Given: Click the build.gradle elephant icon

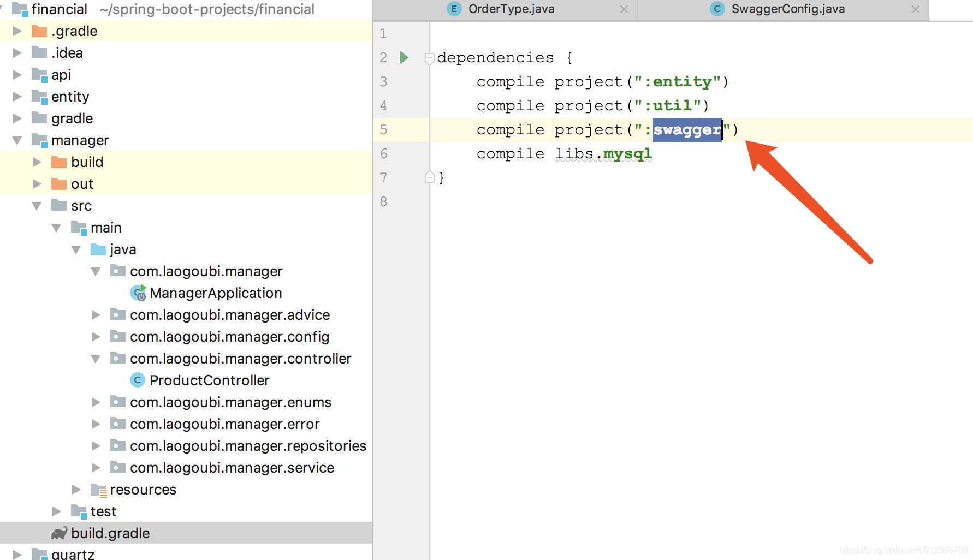Looking at the screenshot, I should point(59,533).
